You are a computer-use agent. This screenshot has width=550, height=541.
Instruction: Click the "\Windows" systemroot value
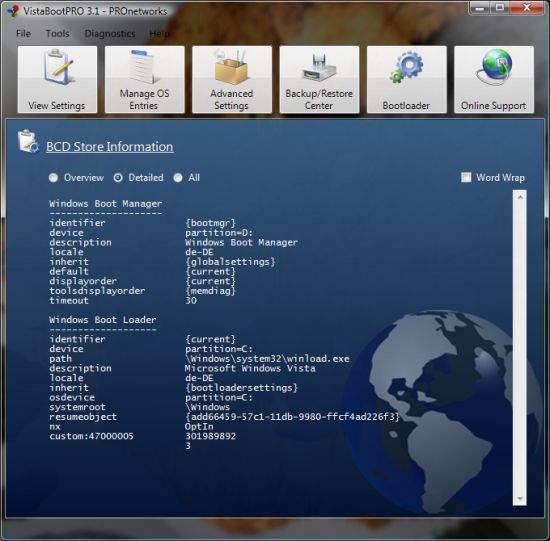tap(208, 407)
